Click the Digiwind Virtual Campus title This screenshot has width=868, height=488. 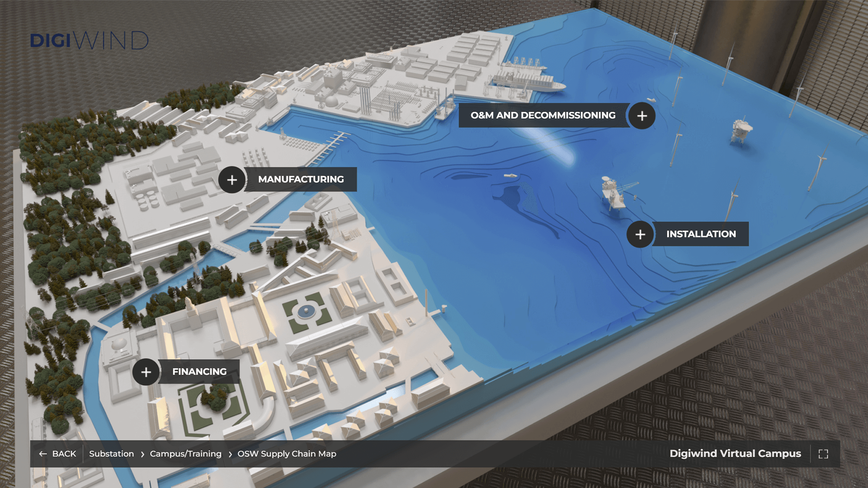coord(735,454)
